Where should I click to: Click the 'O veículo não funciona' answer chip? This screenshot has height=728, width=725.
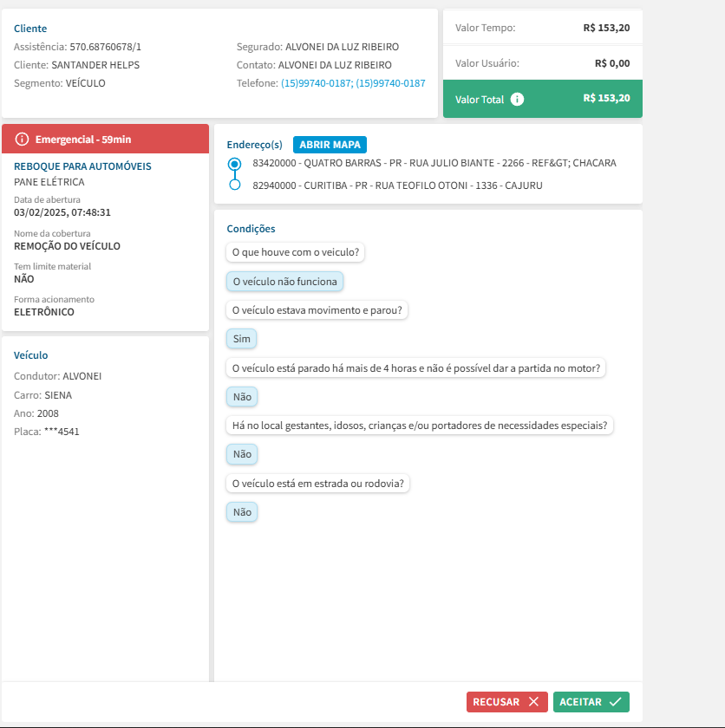click(x=284, y=282)
